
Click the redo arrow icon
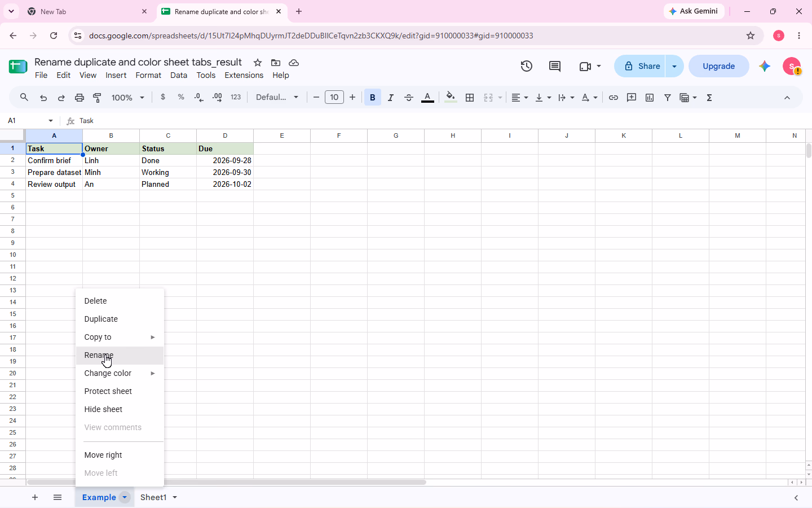pos(61,98)
